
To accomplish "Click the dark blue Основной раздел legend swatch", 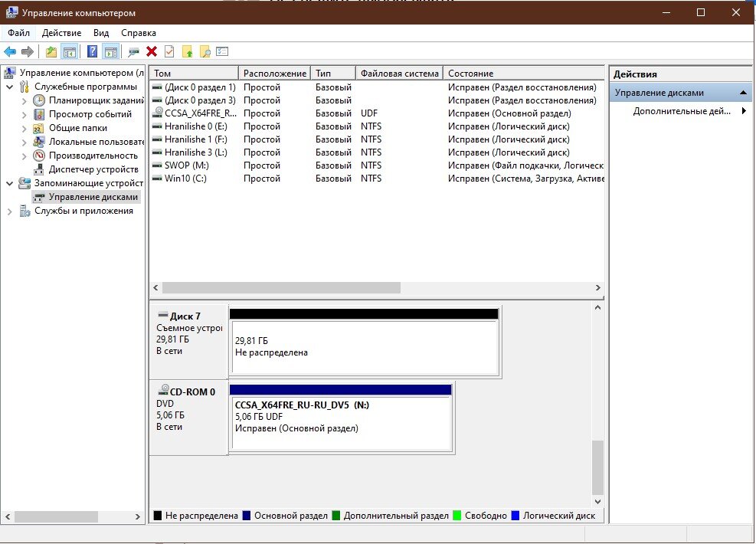I will (247, 516).
